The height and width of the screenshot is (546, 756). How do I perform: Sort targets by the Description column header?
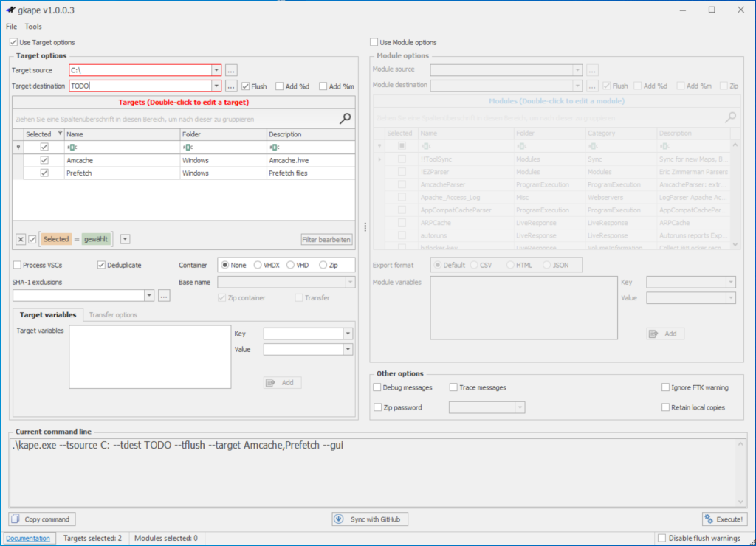[311, 134]
